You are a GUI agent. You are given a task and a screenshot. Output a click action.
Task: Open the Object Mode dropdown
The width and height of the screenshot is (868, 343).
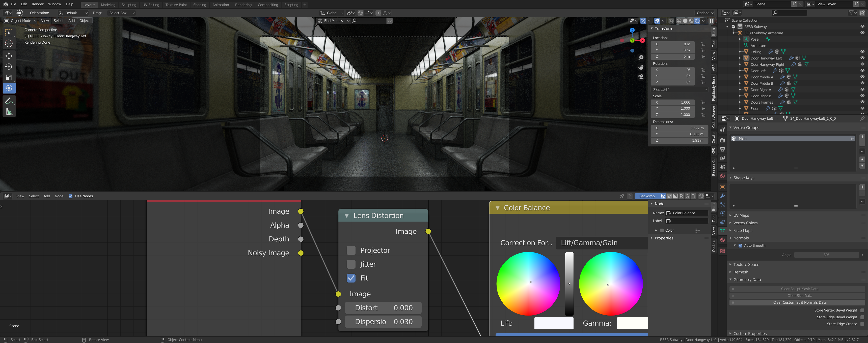(20, 21)
